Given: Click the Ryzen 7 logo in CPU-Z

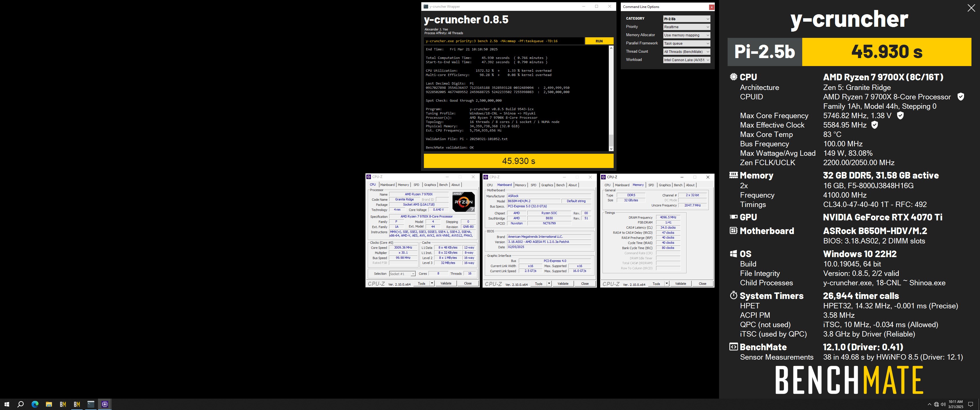Looking at the screenshot, I should [464, 202].
